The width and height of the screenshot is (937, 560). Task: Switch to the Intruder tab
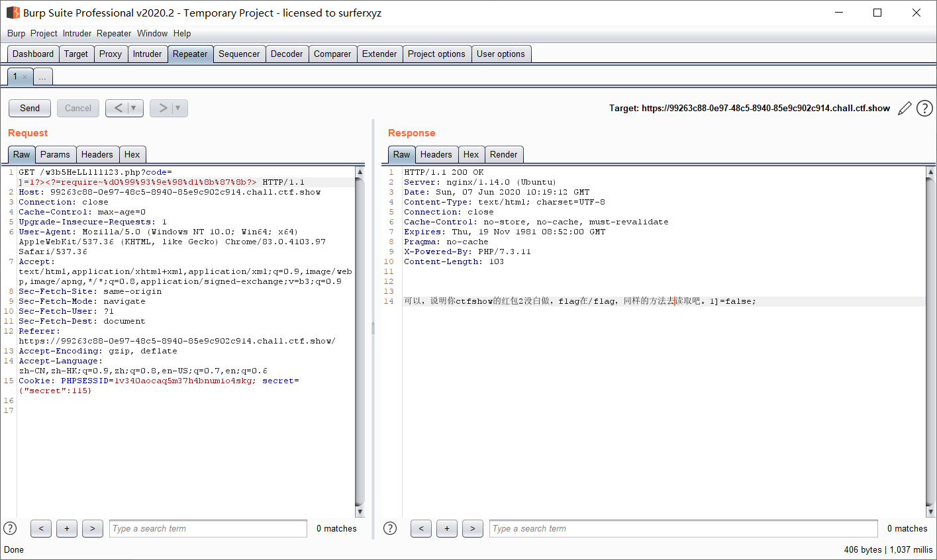pyautogui.click(x=147, y=54)
